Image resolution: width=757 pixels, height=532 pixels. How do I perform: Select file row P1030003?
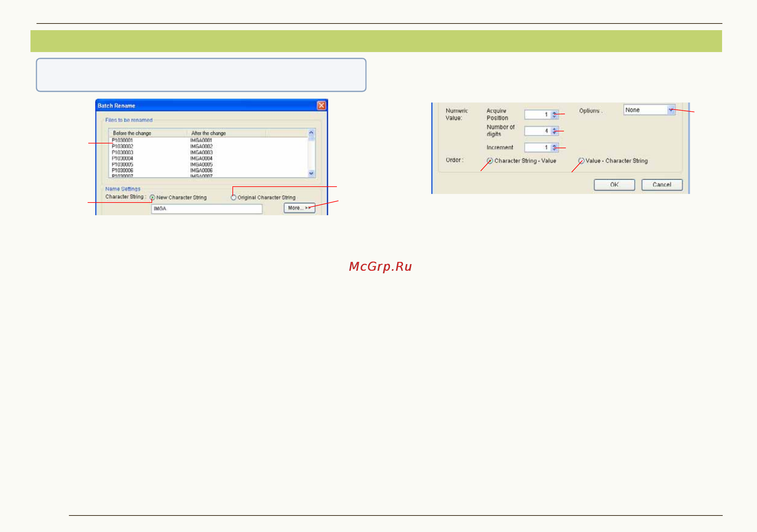[x=122, y=152]
